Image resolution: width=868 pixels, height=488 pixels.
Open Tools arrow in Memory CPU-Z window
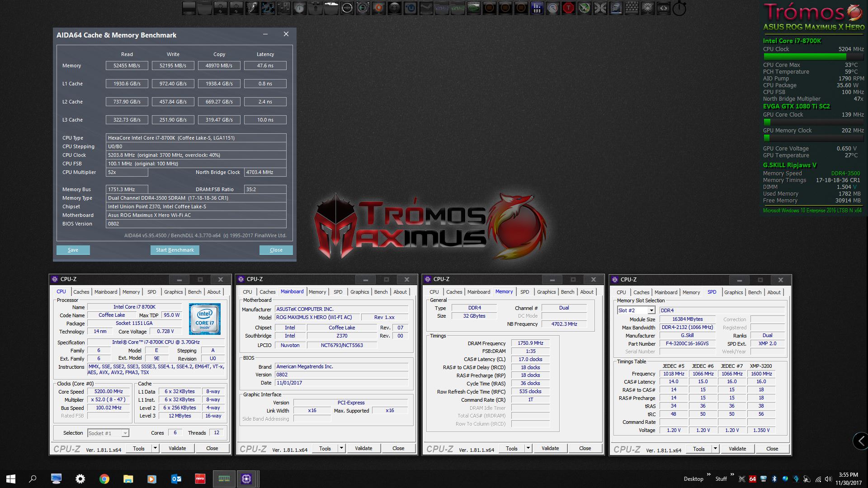[x=528, y=448]
